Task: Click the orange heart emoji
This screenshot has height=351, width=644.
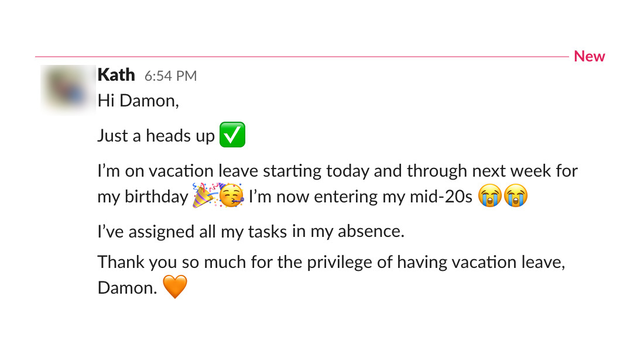Action: pos(174,288)
